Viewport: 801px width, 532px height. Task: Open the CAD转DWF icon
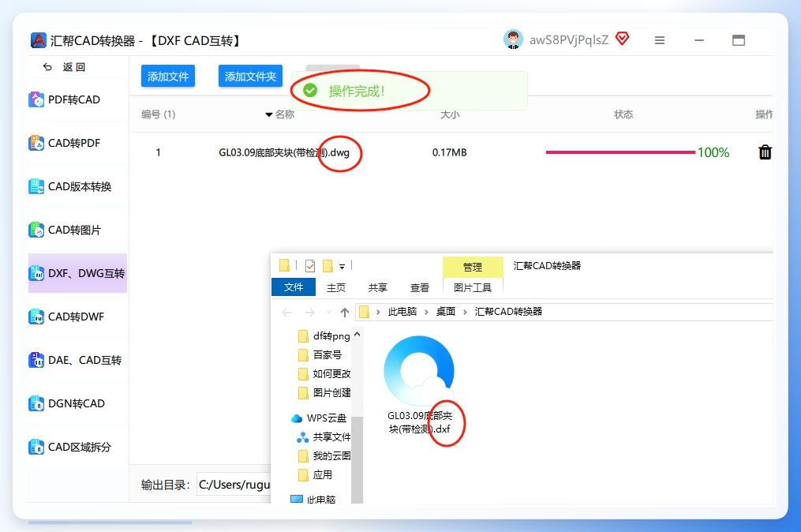coord(36,317)
